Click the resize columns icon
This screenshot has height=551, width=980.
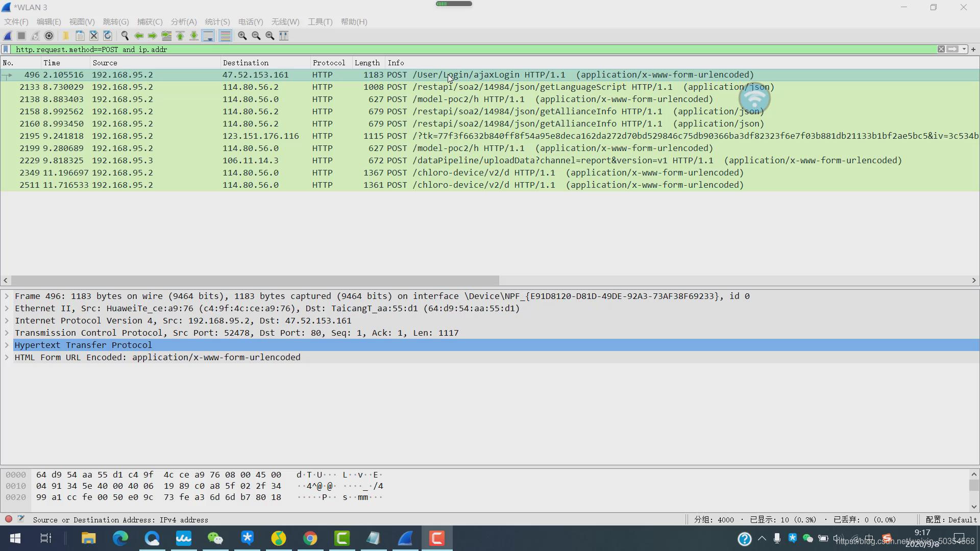(284, 36)
